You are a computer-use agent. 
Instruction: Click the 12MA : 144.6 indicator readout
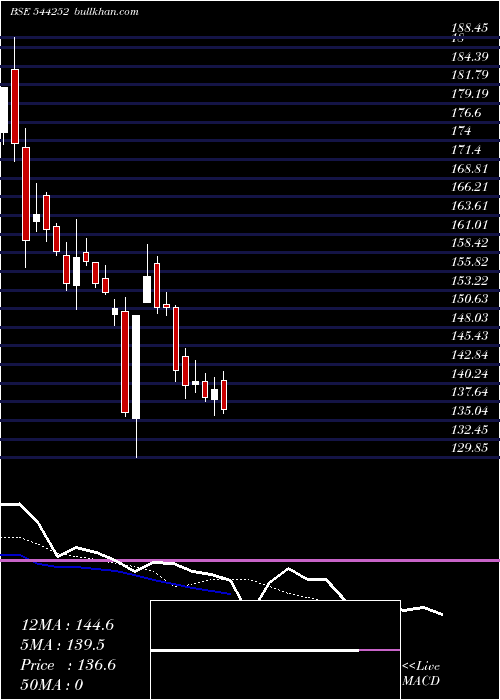(x=67, y=625)
